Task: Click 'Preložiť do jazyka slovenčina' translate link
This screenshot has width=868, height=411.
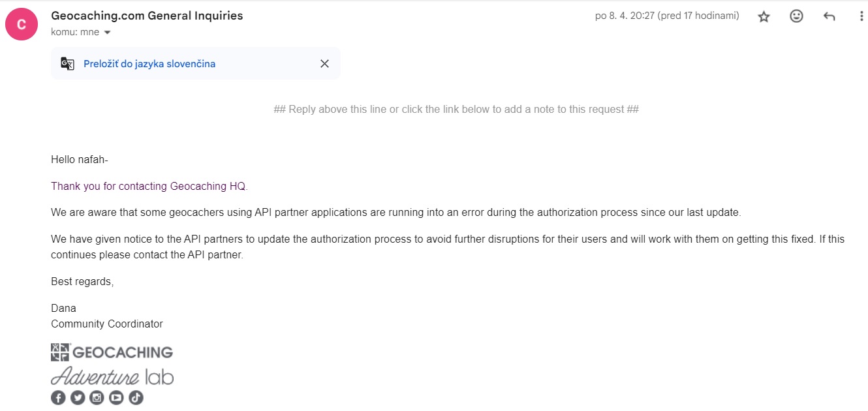Action: point(149,64)
